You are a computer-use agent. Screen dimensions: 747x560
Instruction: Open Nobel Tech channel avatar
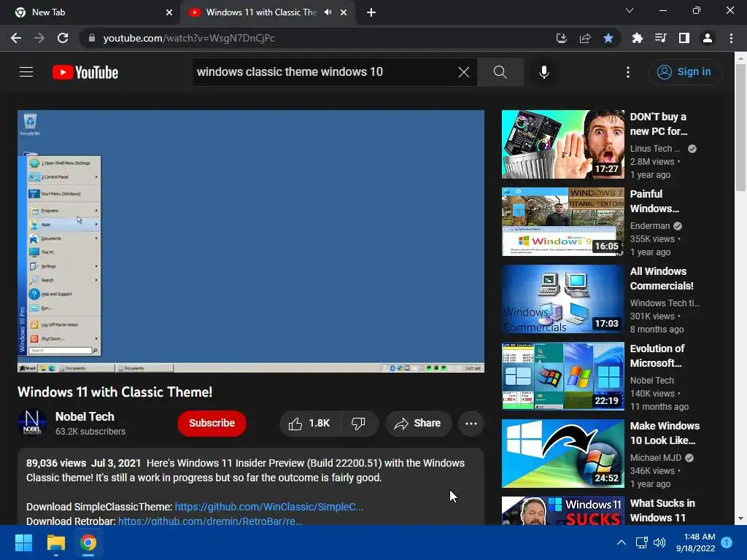tap(32, 422)
